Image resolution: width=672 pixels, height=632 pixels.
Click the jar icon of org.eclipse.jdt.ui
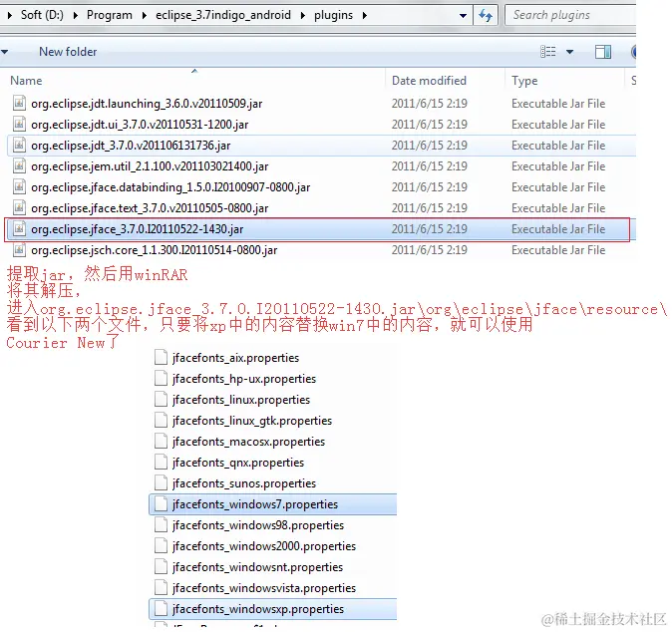(x=19, y=125)
